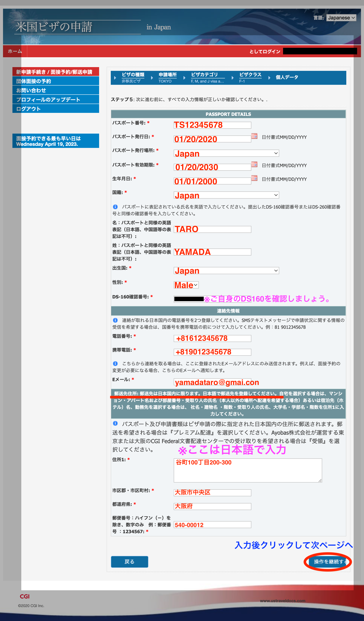Go to ビザの種類 breadcrumb step

click(133, 75)
